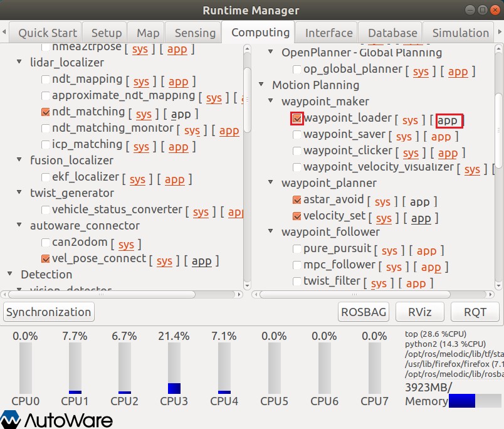Tick the ndt_mapping checkbox
504x429 pixels.
tap(46, 80)
